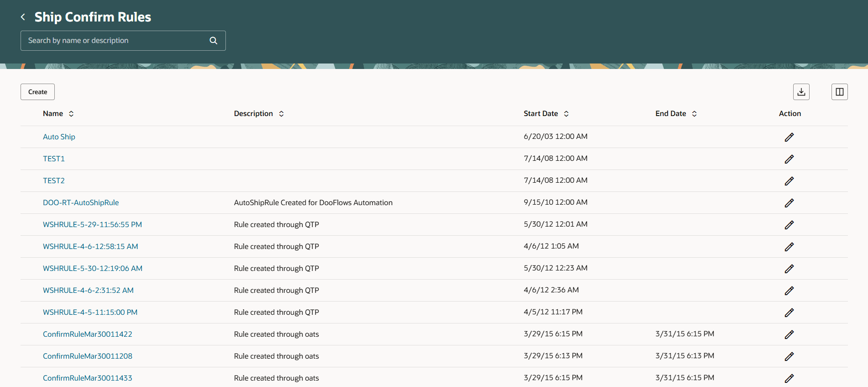
Task: Sort the table by Name
Action: coord(71,114)
